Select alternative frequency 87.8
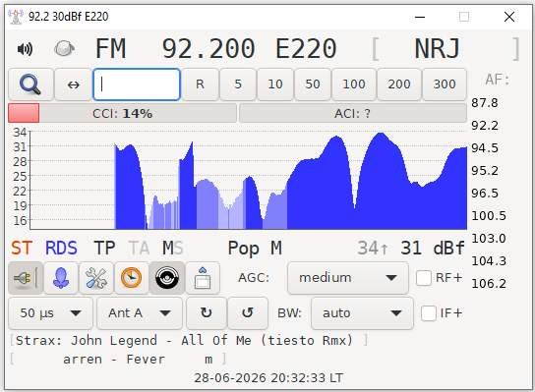 [485, 103]
